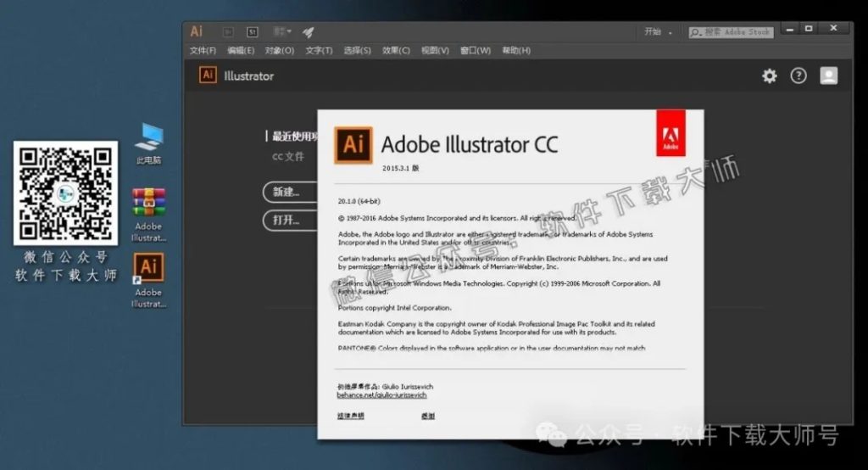Open the 开始 workspace switcher dropdown
This screenshot has width=868, height=470.
[658, 32]
